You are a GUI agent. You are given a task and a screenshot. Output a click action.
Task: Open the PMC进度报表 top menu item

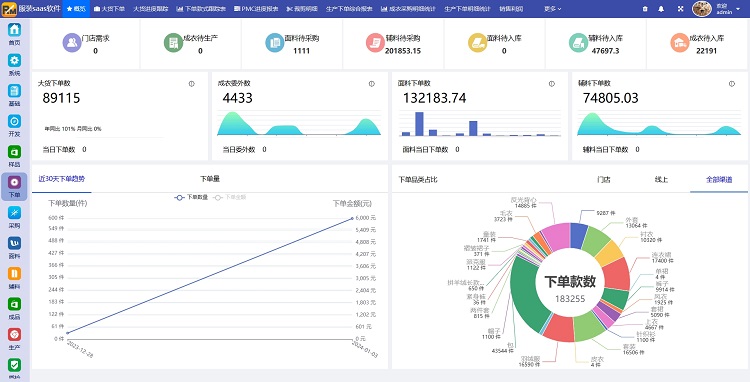click(256, 9)
